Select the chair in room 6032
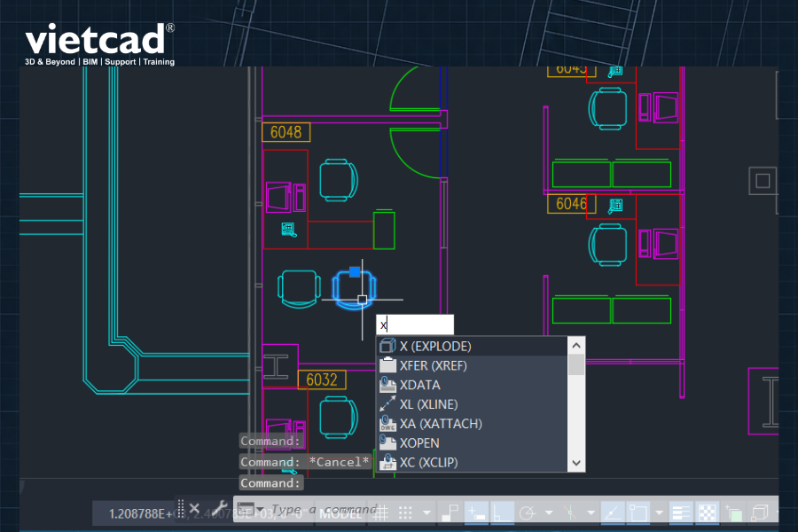 (x=339, y=418)
